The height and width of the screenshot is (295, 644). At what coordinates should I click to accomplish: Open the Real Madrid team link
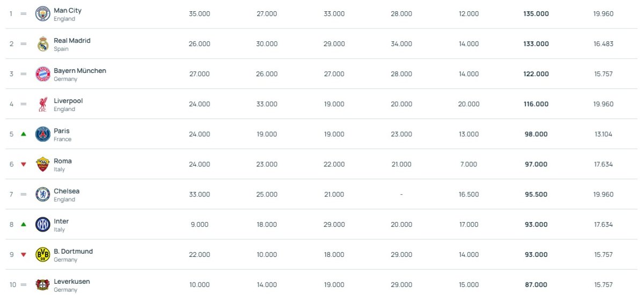pyautogui.click(x=72, y=41)
